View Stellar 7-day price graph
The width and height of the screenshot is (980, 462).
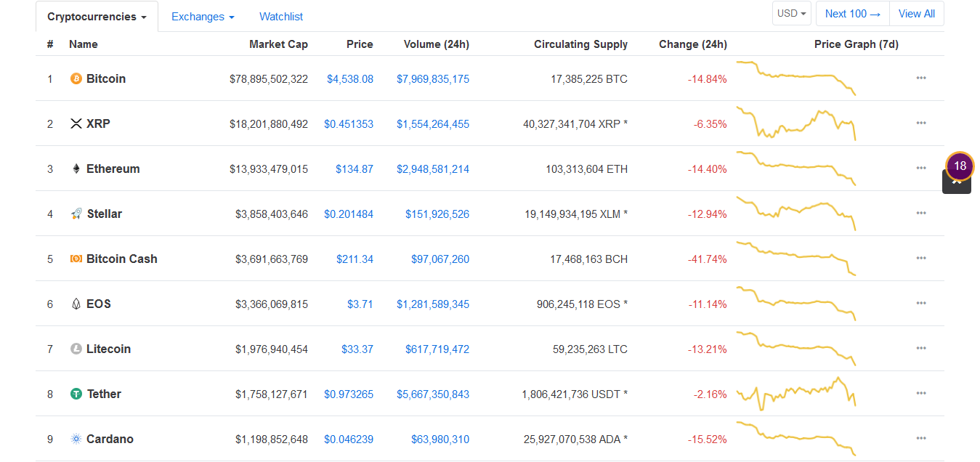pos(796,213)
